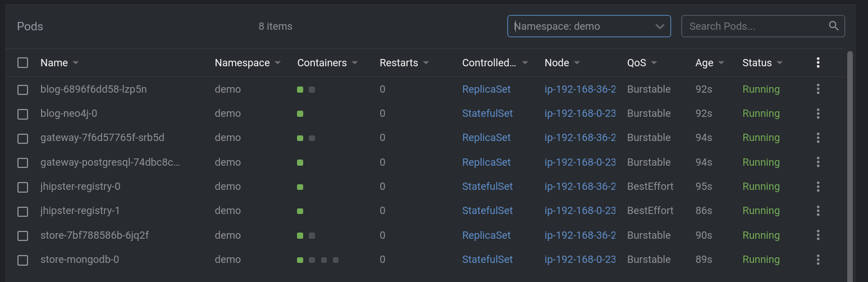Check the box for jhipster-registry-1 pod
This screenshot has height=282, width=868.
tap(22, 211)
